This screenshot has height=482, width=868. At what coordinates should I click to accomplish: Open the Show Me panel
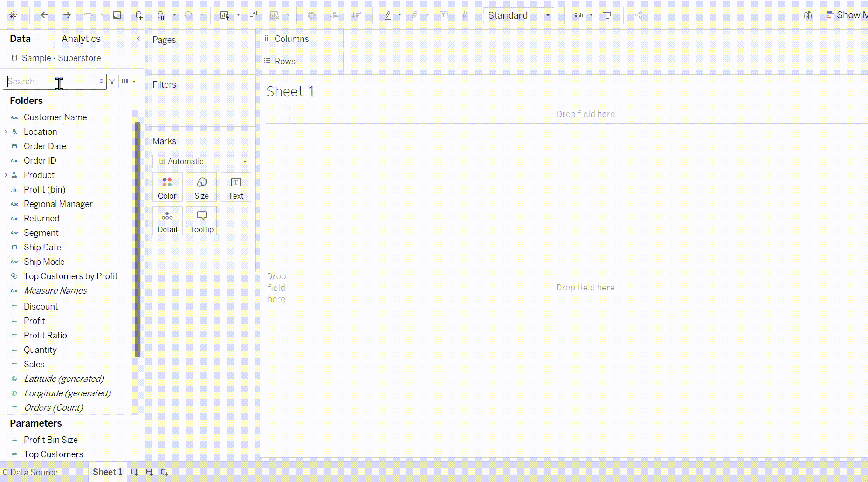pos(846,15)
